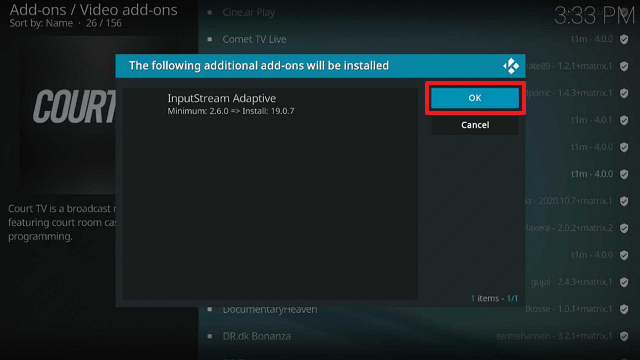Open the DocumentaryHeaven add-on
Viewport: 640px width, 360px height.
point(270,309)
